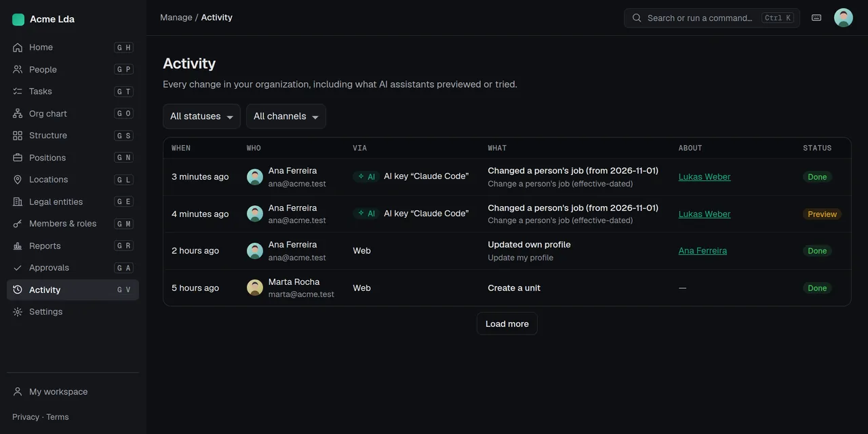Open Lukas Weber link in Done row

(705, 177)
